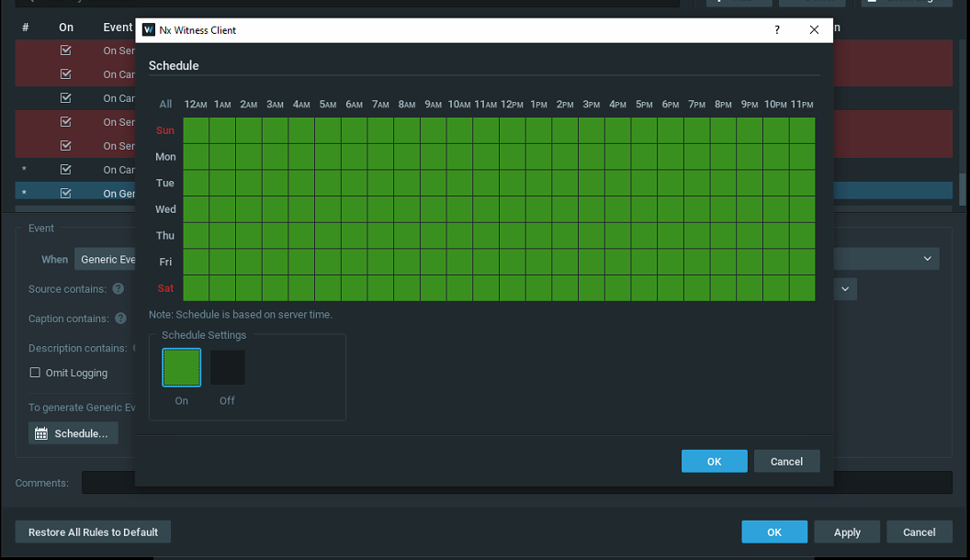Expand the action dropdown chevron at far right
This screenshot has width=970, height=560.
(928, 260)
